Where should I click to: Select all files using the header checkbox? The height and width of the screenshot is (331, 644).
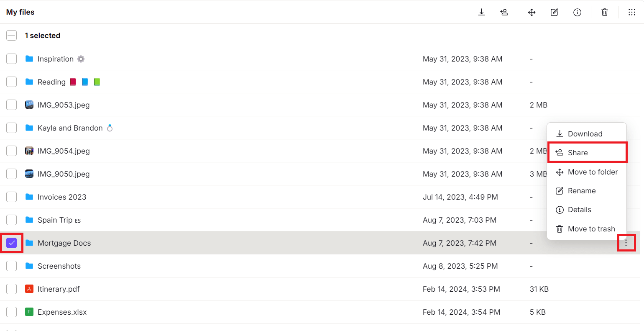point(11,35)
